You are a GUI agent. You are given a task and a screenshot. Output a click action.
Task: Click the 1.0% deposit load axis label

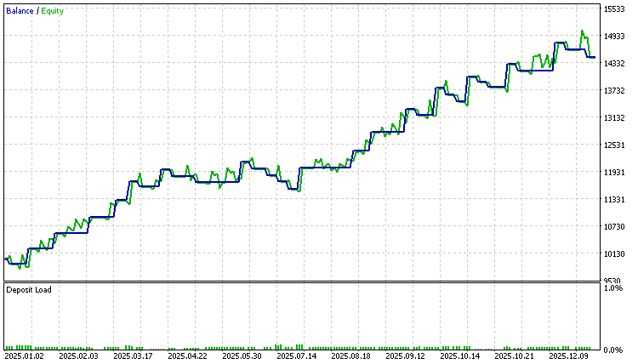tap(613, 288)
